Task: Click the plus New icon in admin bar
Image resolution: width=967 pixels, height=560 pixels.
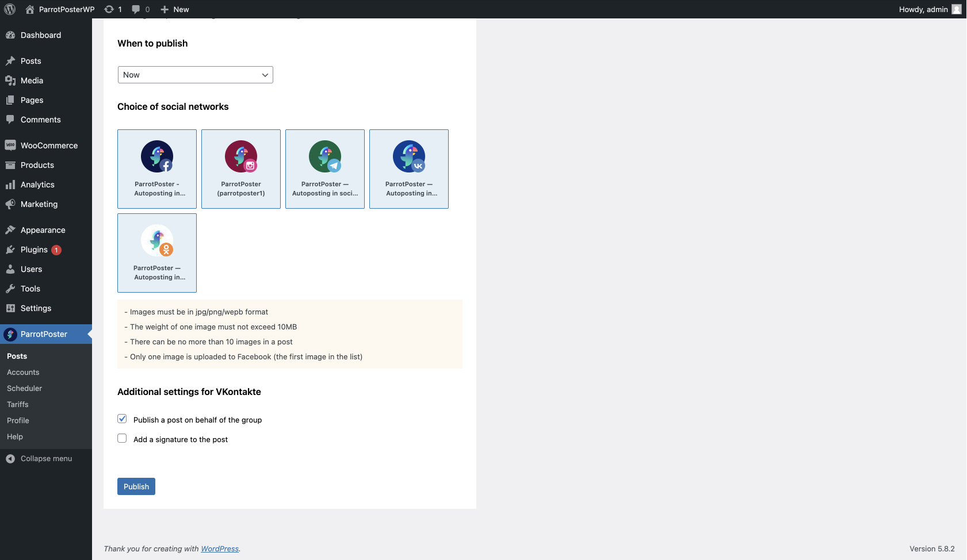Action: [165, 9]
